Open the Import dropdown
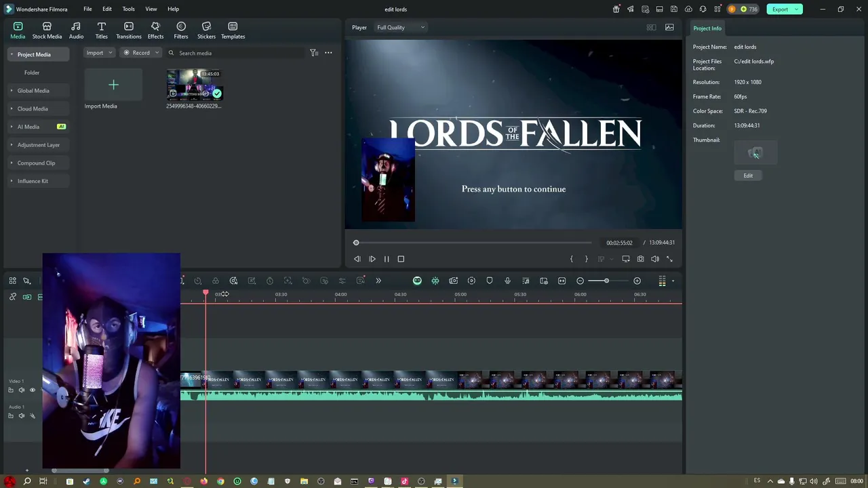This screenshot has width=868, height=488. (99, 53)
